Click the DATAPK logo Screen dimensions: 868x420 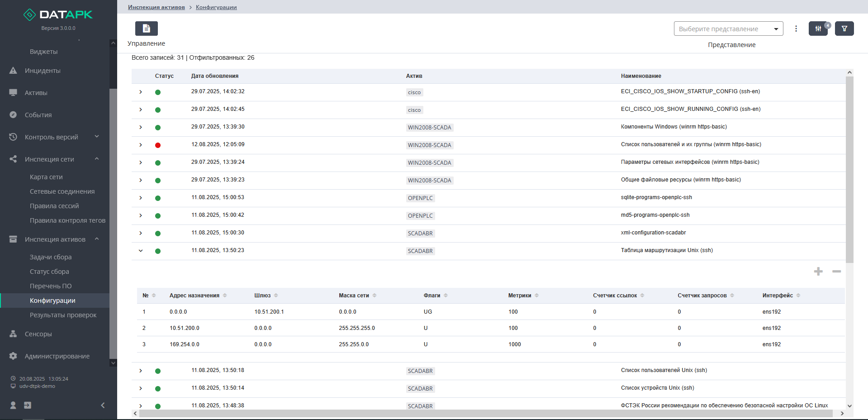click(58, 15)
